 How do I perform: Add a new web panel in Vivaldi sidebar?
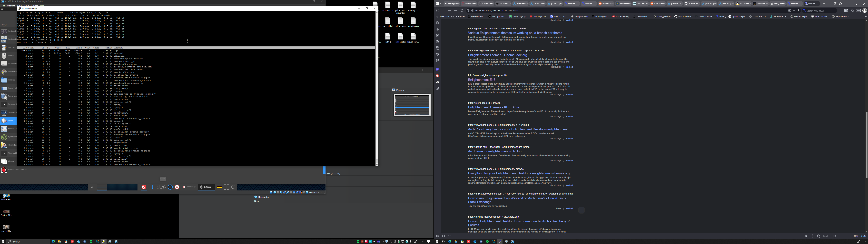tap(437, 88)
